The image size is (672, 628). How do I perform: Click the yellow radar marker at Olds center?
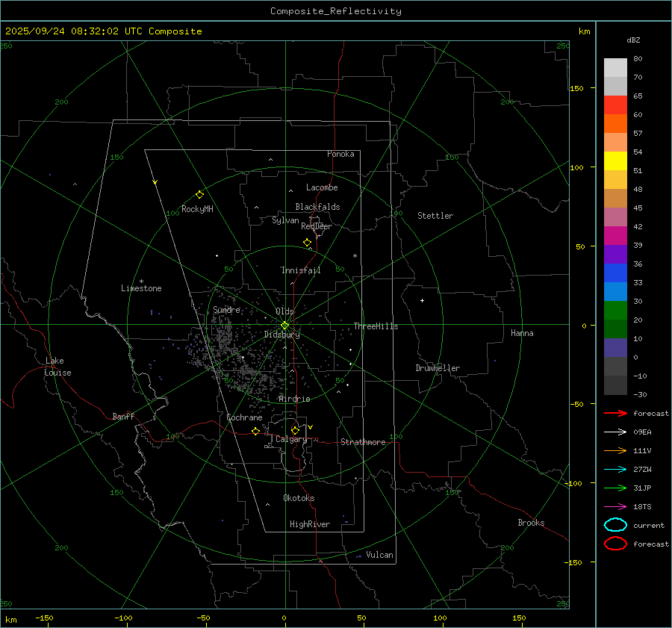pos(284,325)
